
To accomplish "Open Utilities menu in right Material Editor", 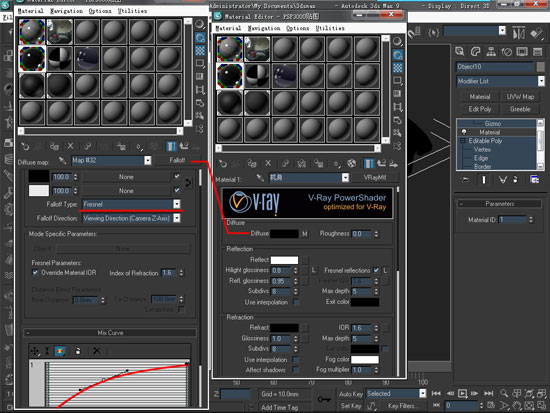I will click(330, 28).
